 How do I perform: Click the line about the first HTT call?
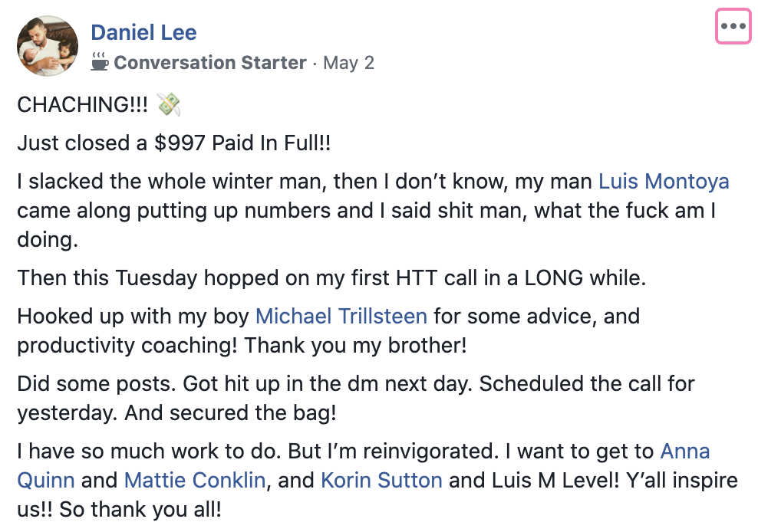point(331,278)
